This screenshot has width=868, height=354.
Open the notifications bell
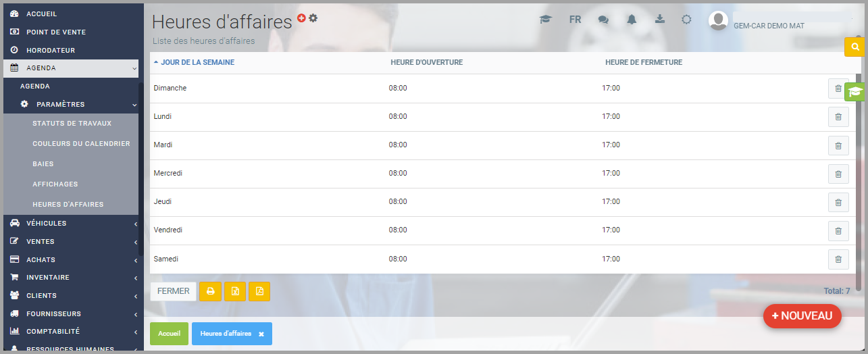pos(632,20)
